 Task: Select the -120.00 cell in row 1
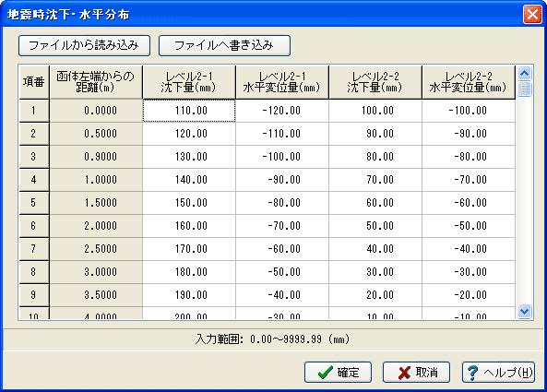pyautogui.click(x=282, y=111)
